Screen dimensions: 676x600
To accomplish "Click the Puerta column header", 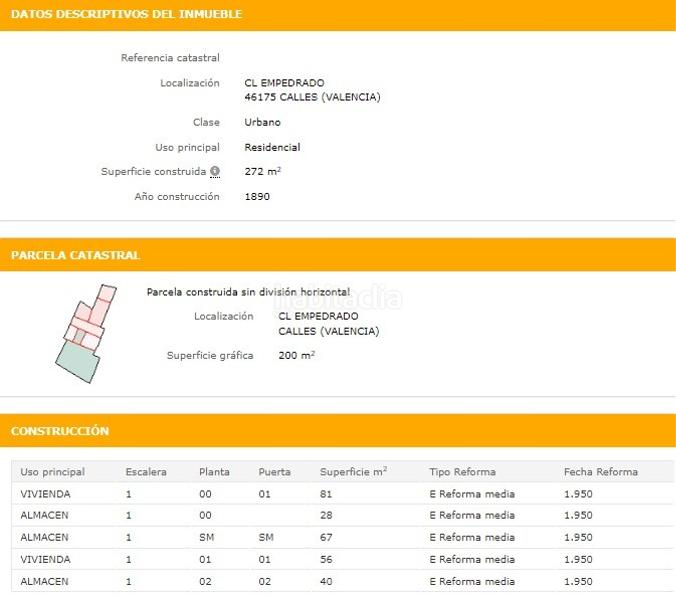I will pyautogui.click(x=275, y=472).
